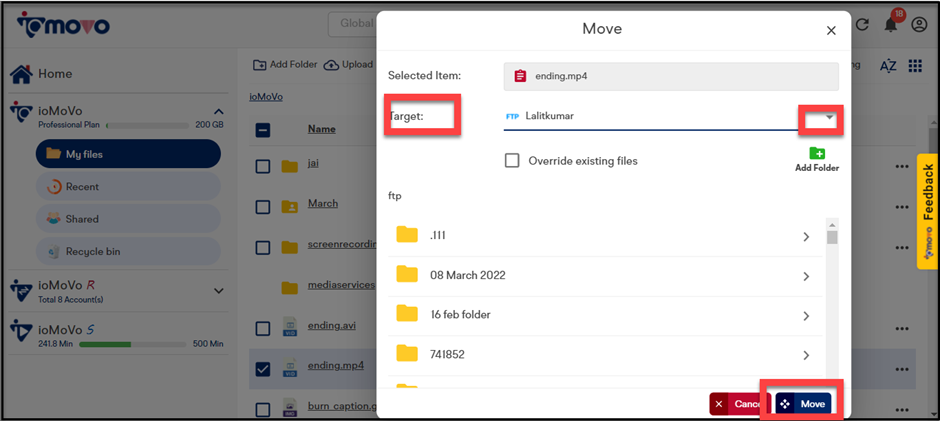Open My files in the sidebar
This screenshot has height=421, width=940.
(128, 154)
